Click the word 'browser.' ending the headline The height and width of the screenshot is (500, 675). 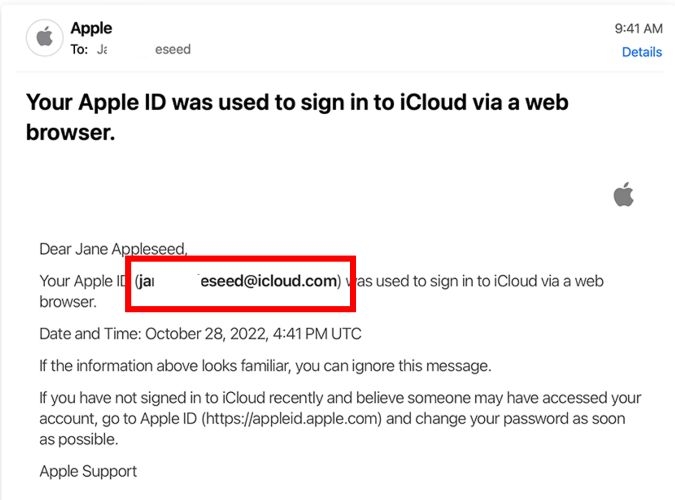[69, 131]
